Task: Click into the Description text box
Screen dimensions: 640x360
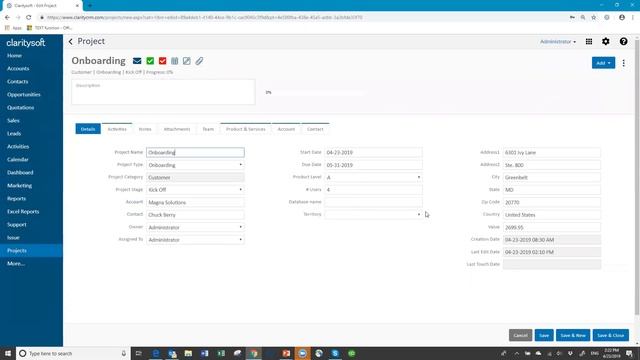Action: pyautogui.click(x=163, y=92)
